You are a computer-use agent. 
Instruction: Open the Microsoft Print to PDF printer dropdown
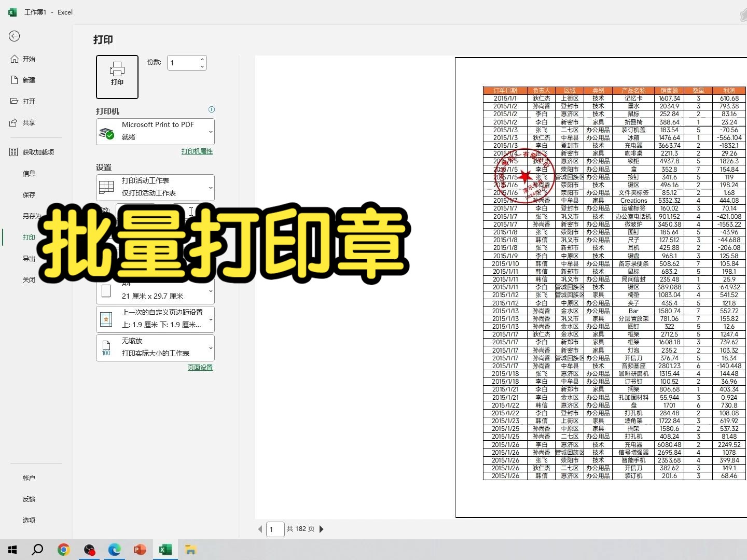(x=155, y=132)
